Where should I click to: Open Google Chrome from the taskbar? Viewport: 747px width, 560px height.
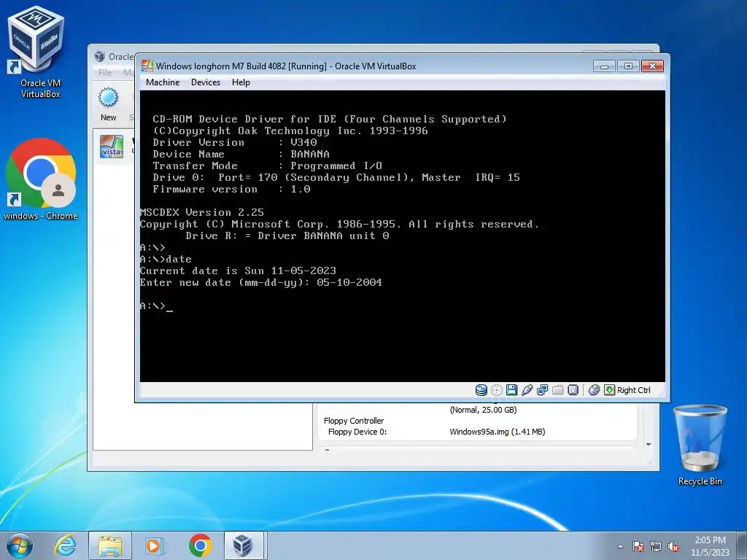pyautogui.click(x=200, y=545)
